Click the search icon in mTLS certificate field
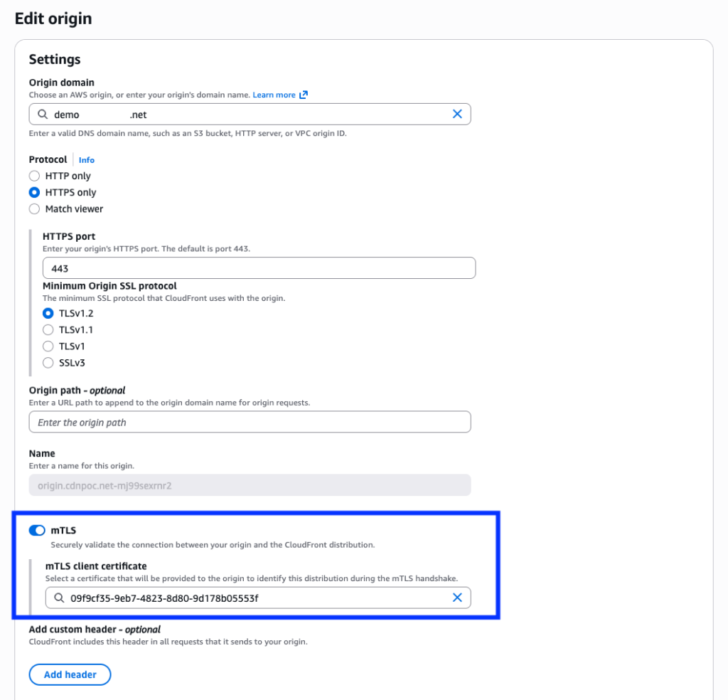728x700 pixels. (x=58, y=598)
